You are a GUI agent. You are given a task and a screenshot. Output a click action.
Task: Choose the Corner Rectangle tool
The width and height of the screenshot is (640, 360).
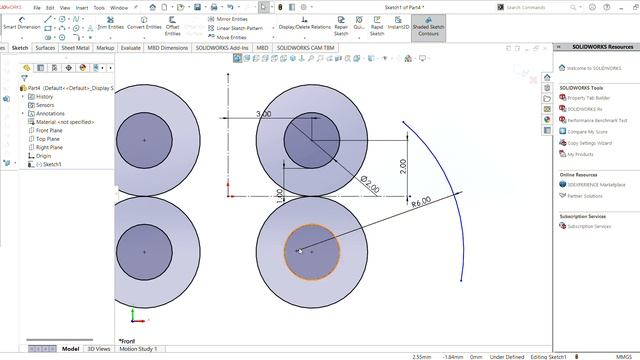(48, 28)
